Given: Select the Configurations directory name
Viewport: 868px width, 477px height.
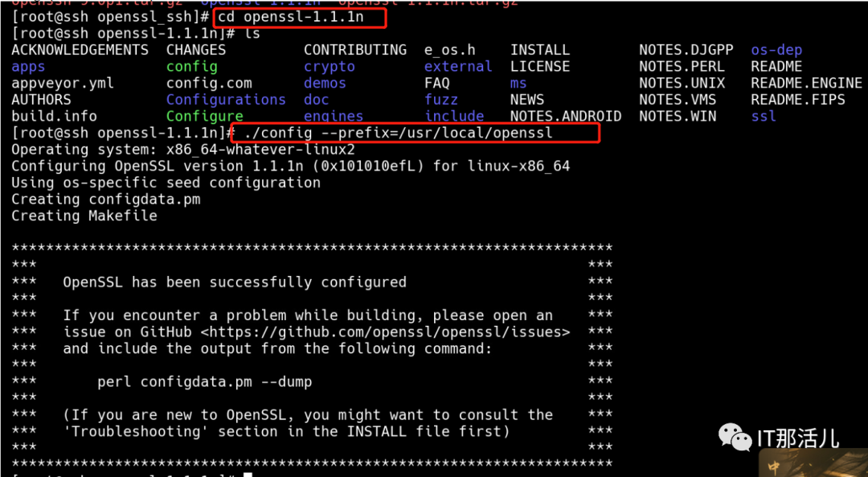Looking at the screenshot, I should point(226,101).
